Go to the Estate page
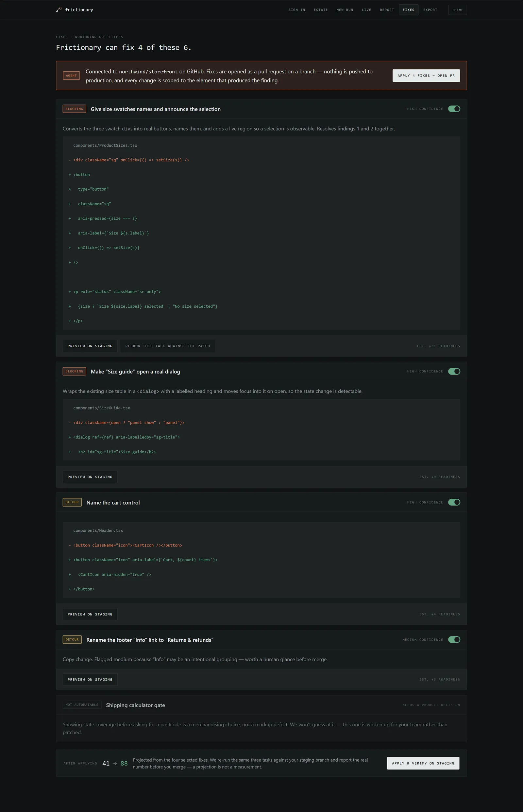Image resolution: width=523 pixels, height=812 pixels. tap(321, 10)
